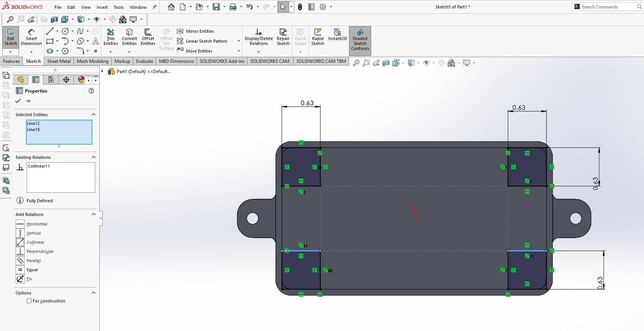Image resolution: width=644 pixels, height=331 pixels.
Task: Enable the For construction checkbox
Action: pyautogui.click(x=29, y=301)
